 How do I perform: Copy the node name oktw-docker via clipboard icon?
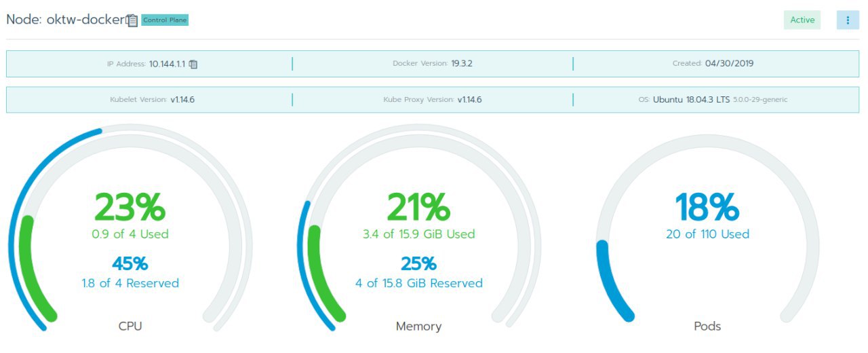(x=132, y=20)
